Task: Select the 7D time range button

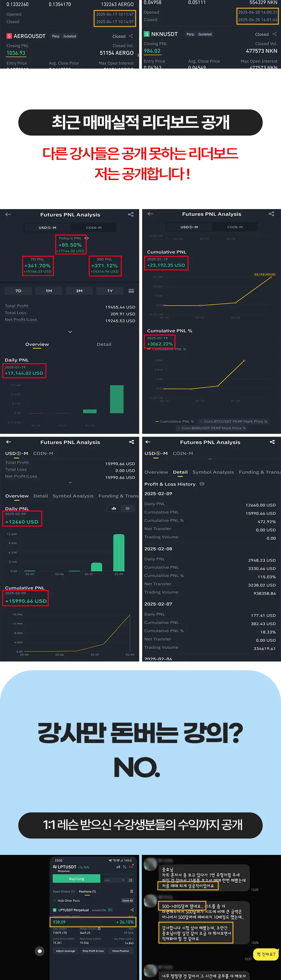Action: (x=18, y=291)
